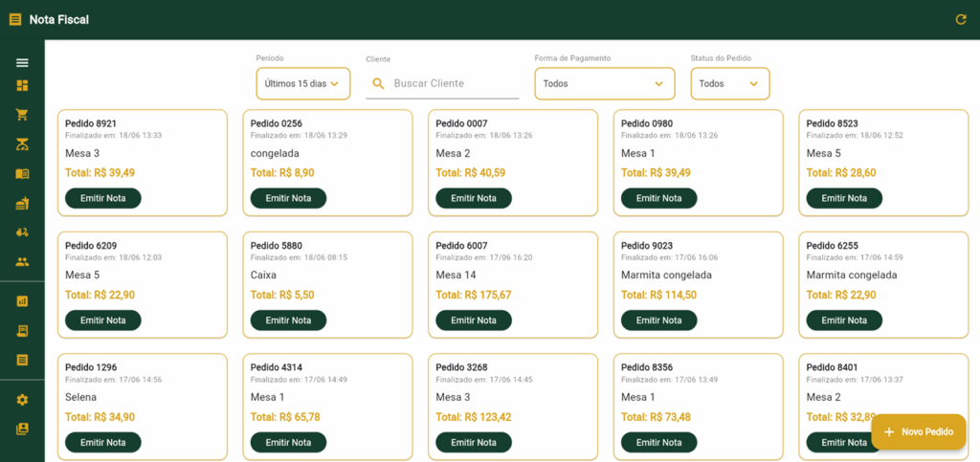Image resolution: width=980 pixels, height=462 pixels.
Task: Click the Nota Fiscal page title
Action: point(58,20)
